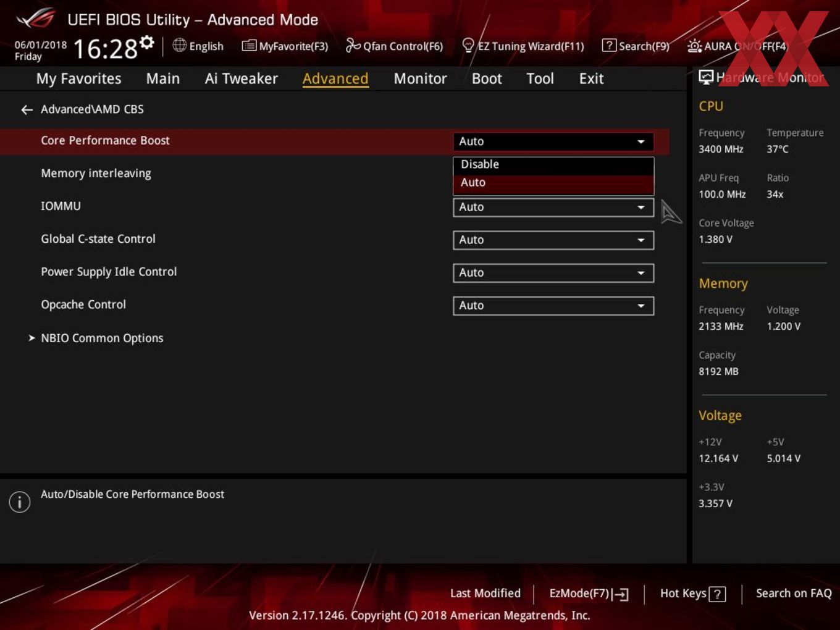This screenshot has height=630, width=840.
Task: Click the MyFavorite list icon
Action: (249, 46)
